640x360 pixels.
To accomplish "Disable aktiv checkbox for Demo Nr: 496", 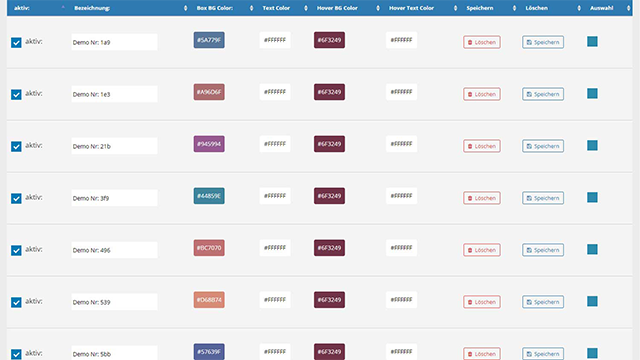I will (x=16, y=250).
